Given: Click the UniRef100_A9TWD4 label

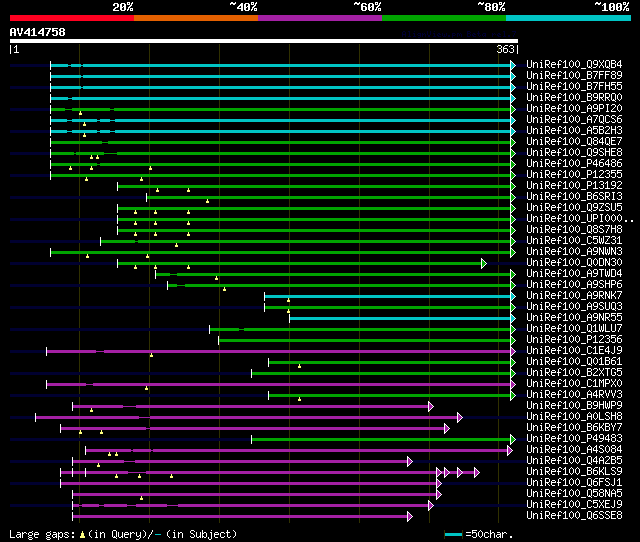Looking at the screenshot, I should (574, 274).
